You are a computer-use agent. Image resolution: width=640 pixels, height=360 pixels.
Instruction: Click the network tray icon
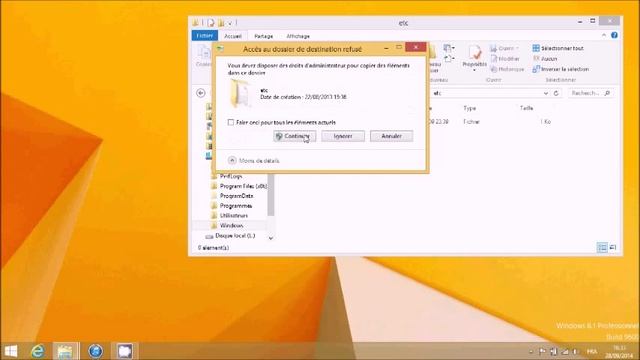(565, 351)
